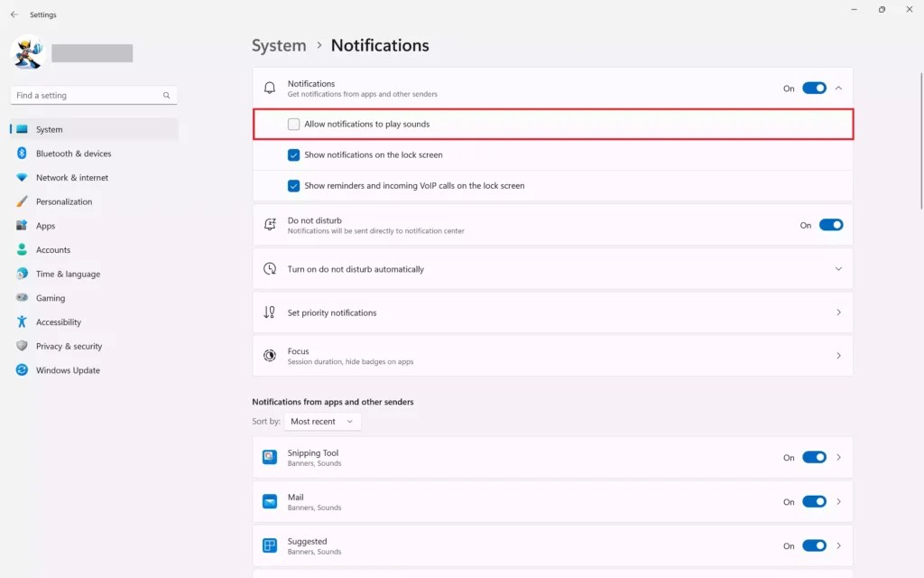Collapse the Notifications section
Image resolution: width=924 pixels, height=578 pixels.
[x=838, y=88]
